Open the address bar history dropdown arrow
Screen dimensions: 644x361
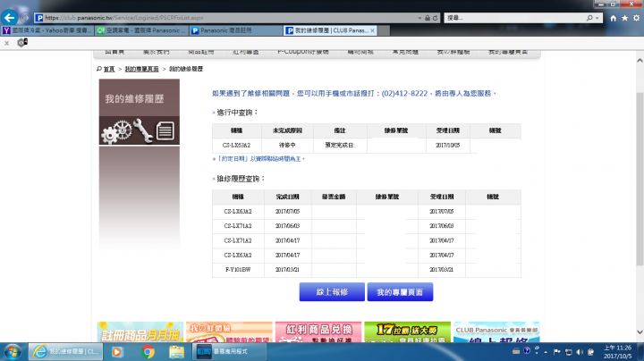[x=419, y=18]
